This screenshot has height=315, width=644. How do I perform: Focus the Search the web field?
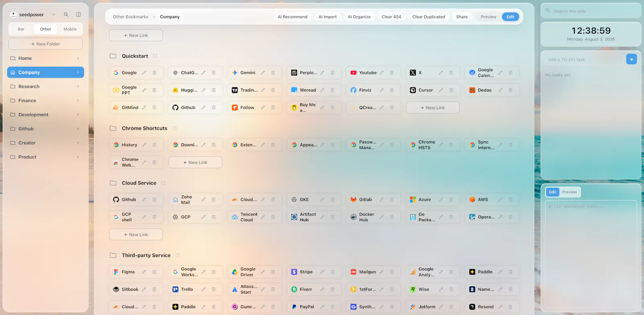pos(590,11)
